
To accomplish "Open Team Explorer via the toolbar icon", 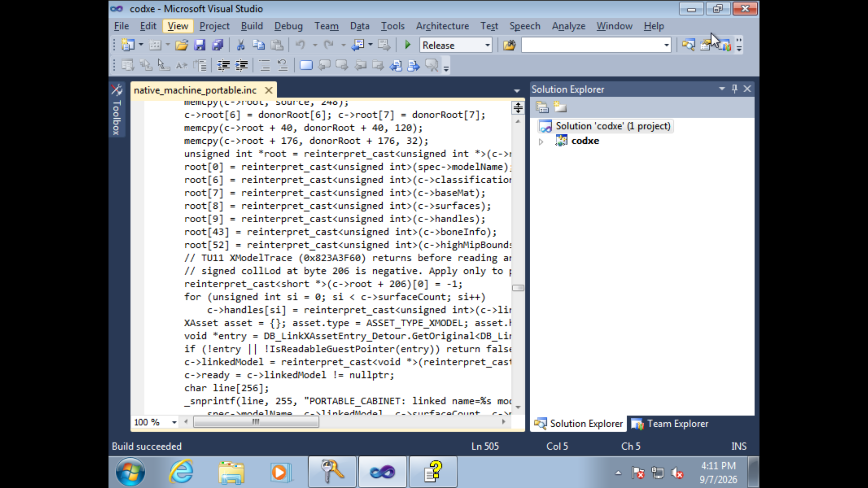I will pyautogui.click(x=726, y=45).
